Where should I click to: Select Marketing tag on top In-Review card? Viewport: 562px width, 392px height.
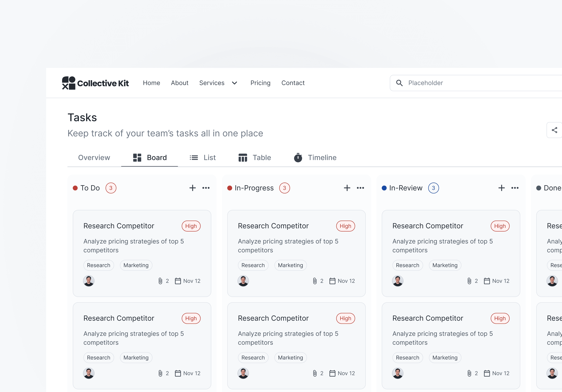[x=445, y=265]
